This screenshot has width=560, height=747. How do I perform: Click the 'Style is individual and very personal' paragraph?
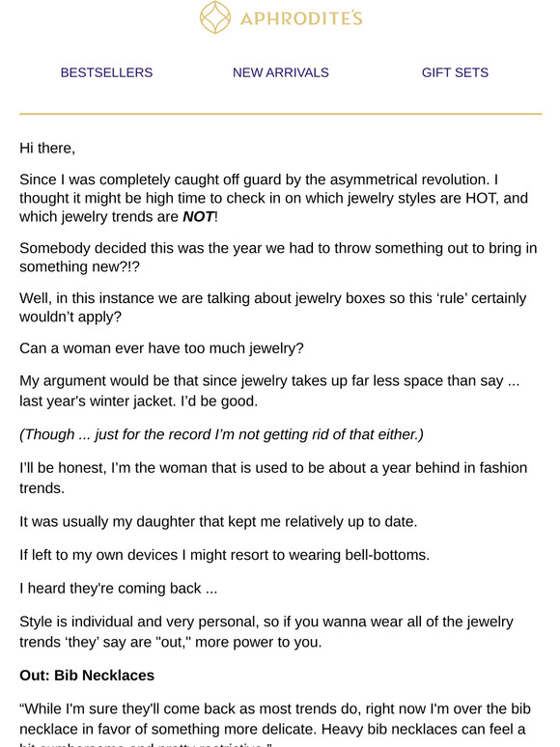point(266,632)
